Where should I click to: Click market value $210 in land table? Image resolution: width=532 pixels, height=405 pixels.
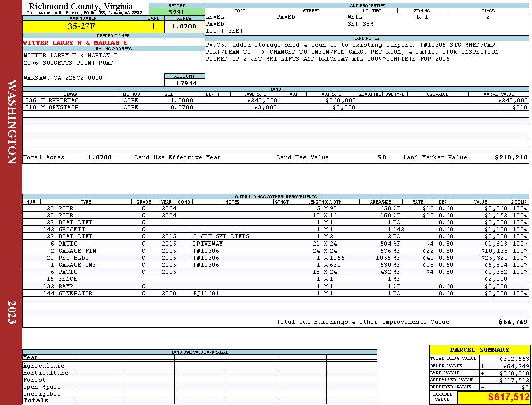pyautogui.click(x=520, y=107)
